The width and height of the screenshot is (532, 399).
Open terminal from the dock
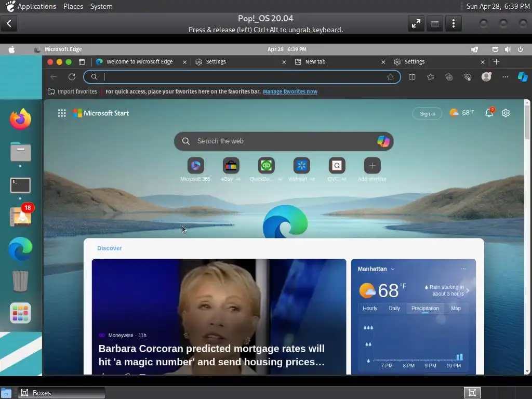pyautogui.click(x=20, y=185)
